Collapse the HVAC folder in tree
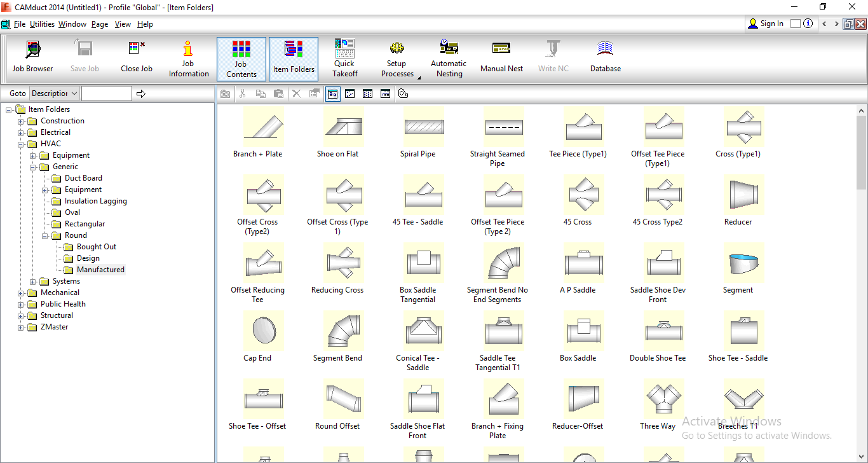 click(x=21, y=144)
